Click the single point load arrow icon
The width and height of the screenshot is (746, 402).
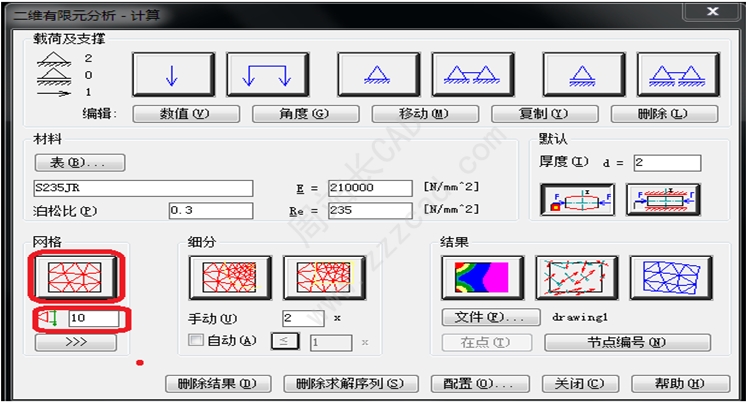coord(173,75)
